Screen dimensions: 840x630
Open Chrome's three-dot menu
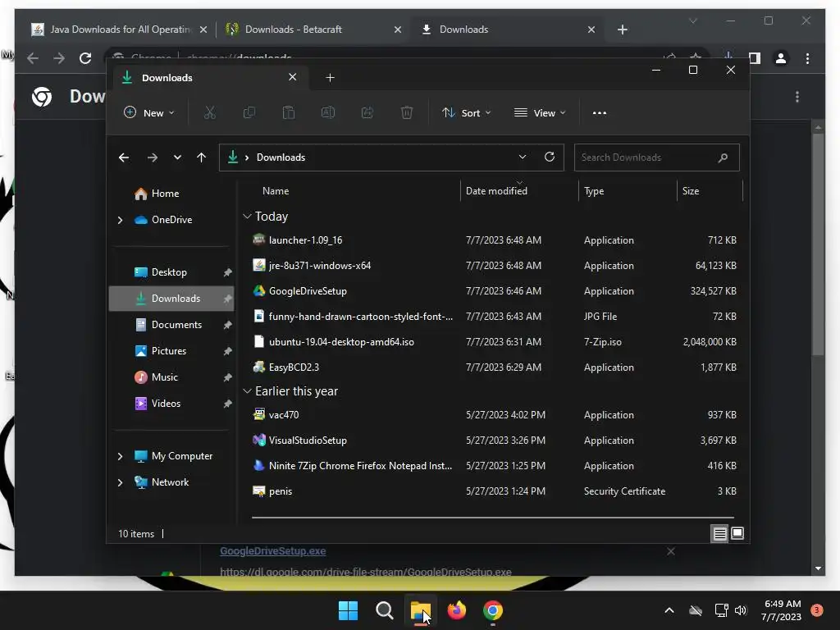pyautogui.click(x=807, y=58)
